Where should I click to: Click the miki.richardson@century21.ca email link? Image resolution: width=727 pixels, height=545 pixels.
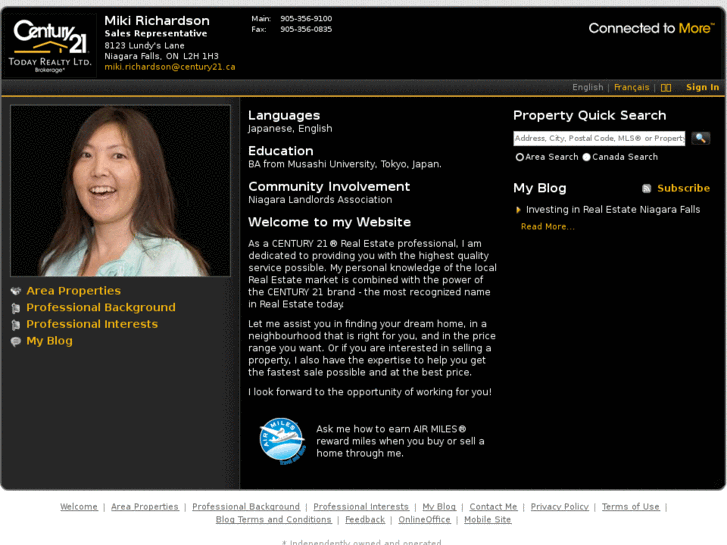[x=170, y=67]
